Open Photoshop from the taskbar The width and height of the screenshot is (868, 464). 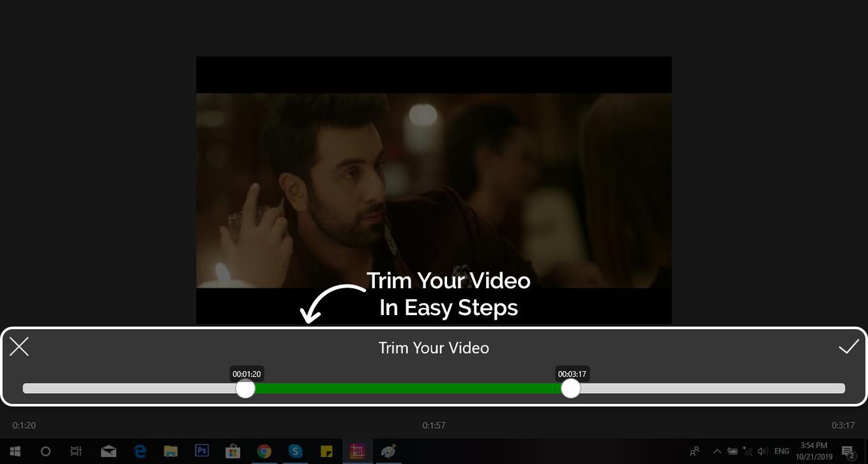point(202,451)
